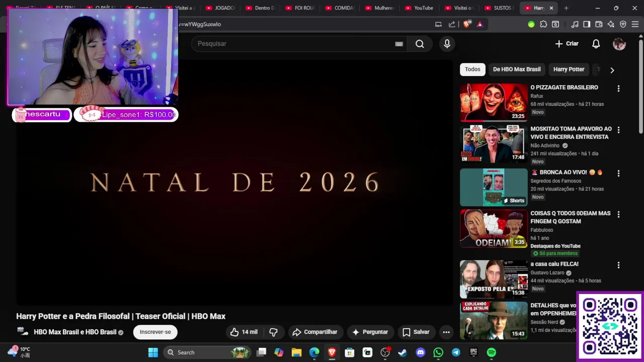Viewport: 644px width, 362px height.
Task: Open options menu for MOSKITAO TOMA APAVORO video
Action: tap(618, 130)
